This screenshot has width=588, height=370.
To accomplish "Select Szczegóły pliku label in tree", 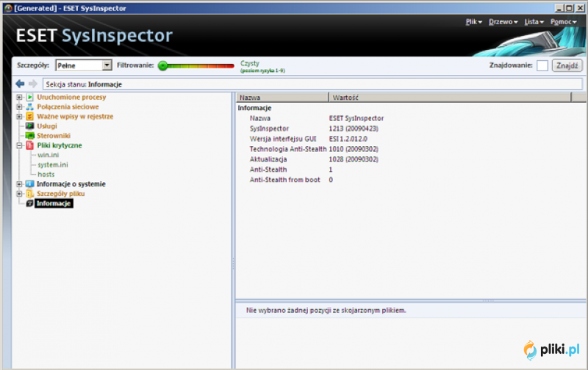I will pyautogui.click(x=60, y=194).
